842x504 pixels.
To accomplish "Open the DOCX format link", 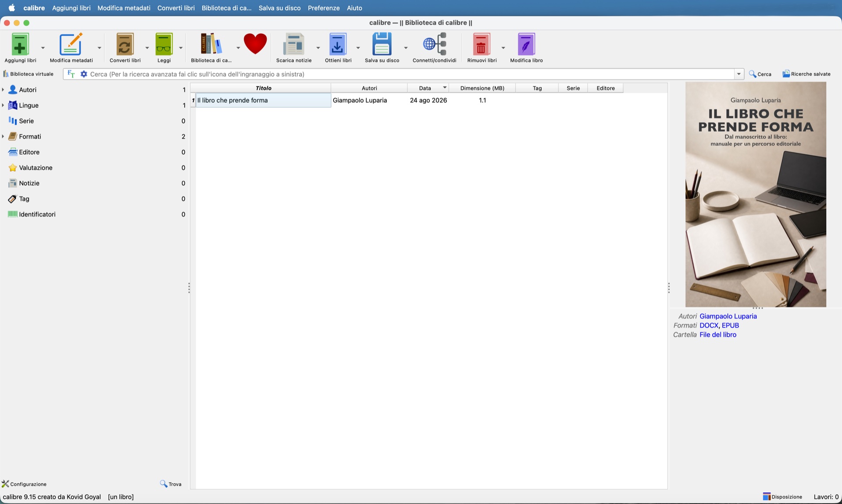I will pyautogui.click(x=709, y=325).
